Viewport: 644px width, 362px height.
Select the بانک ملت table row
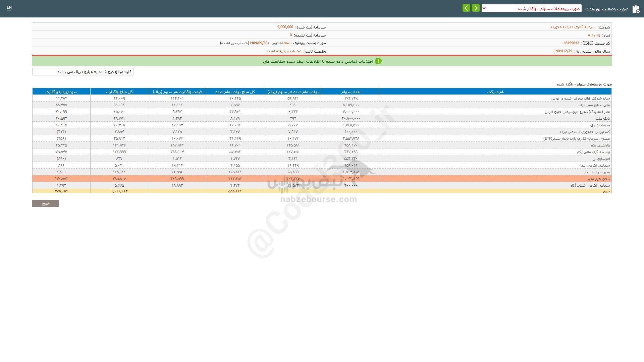click(x=603, y=118)
